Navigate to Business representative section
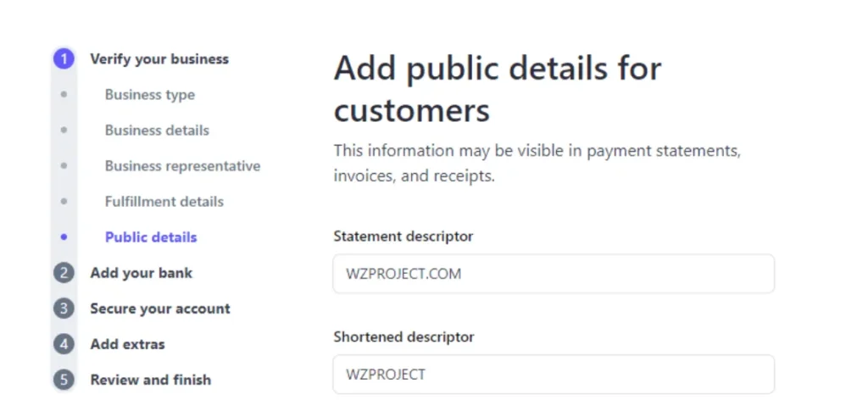Viewport: 868px width, 417px height. click(x=183, y=165)
